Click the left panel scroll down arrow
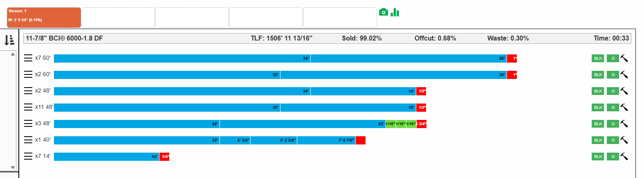This screenshot has width=644, height=178. 13,167
